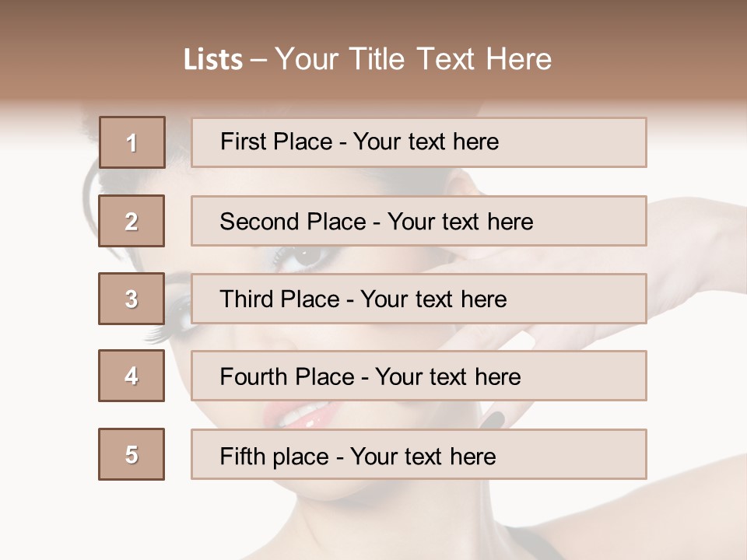Viewport: 747px width, 560px height.
Task: Click the 'Second Place' label text
Action: tap(293, 222)
